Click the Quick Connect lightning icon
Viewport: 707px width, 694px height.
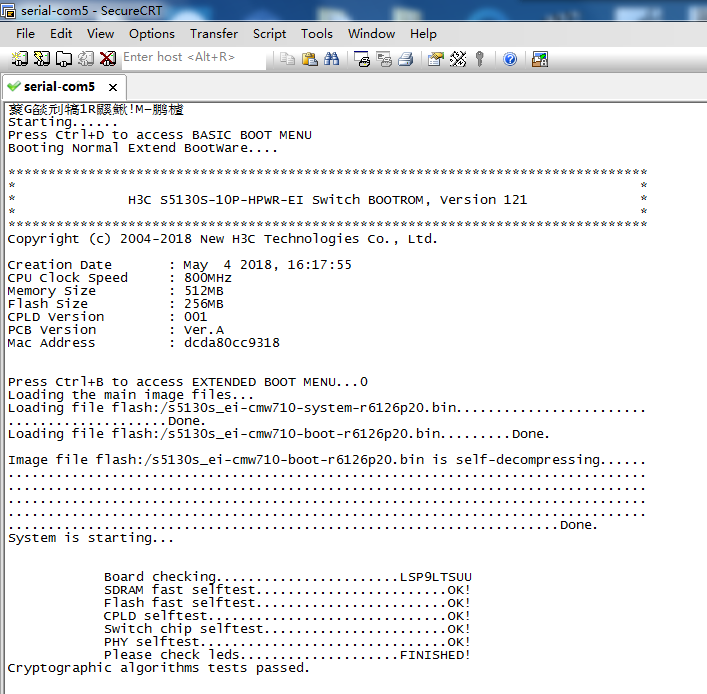pyautogui.click(x=41, y=59)
